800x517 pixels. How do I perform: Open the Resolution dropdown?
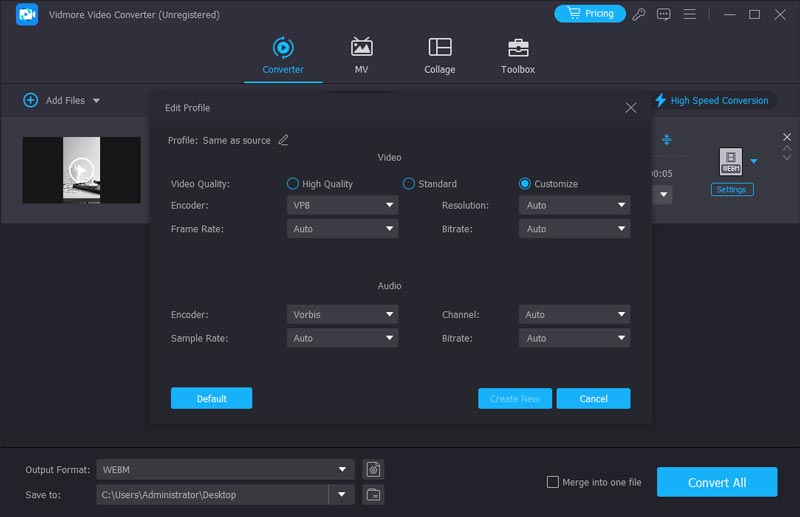(x=574, y=205)
